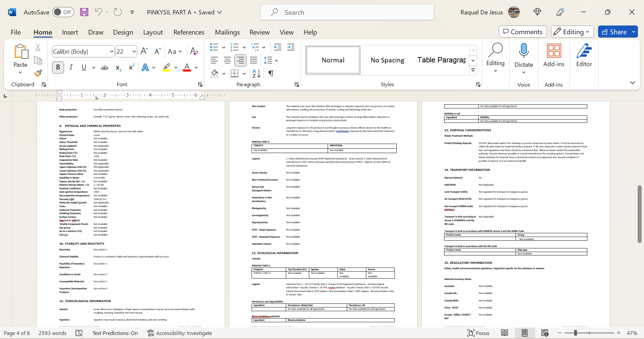Click in the Search box

pos(347,12)
